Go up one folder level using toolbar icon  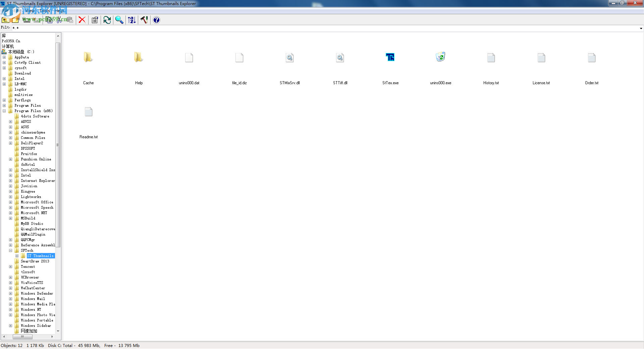(x=5, y=20)
